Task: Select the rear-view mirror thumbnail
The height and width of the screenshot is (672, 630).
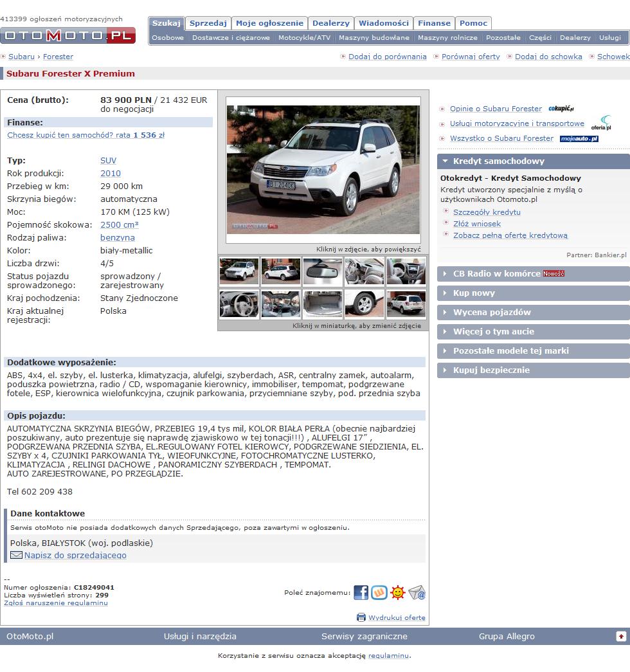Action: (x=323, y=272)
